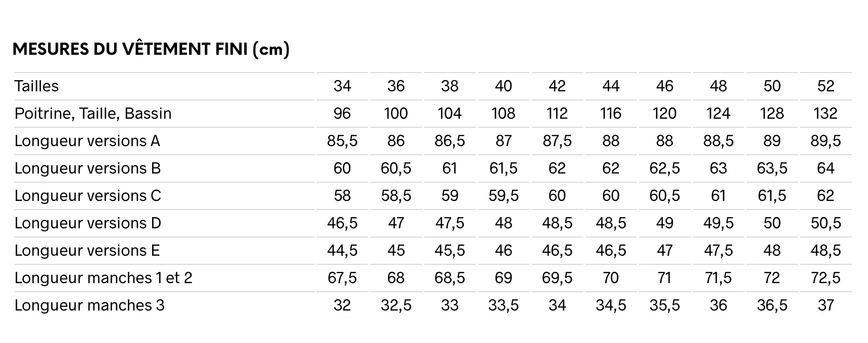The height and width of the screenshot is (343, 868).
Task: Select the 'Longueur versions E' row label
Action: pos(87,251)
